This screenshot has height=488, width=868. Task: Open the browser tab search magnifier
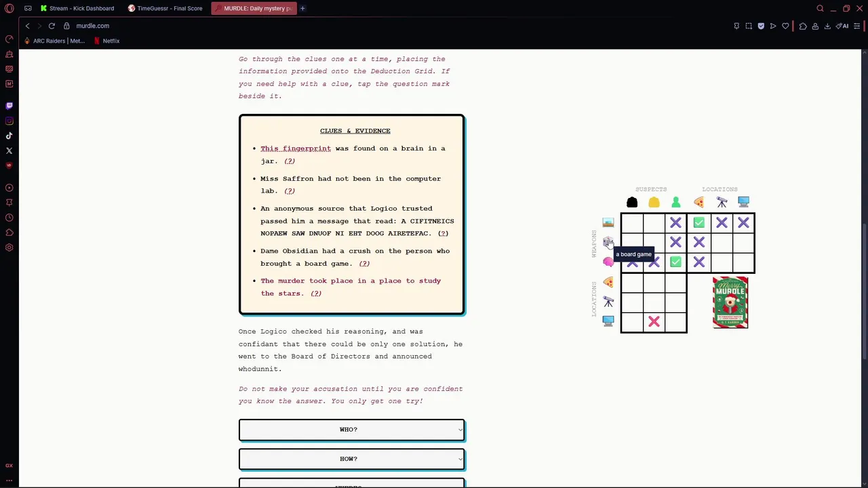coord(820,8)
